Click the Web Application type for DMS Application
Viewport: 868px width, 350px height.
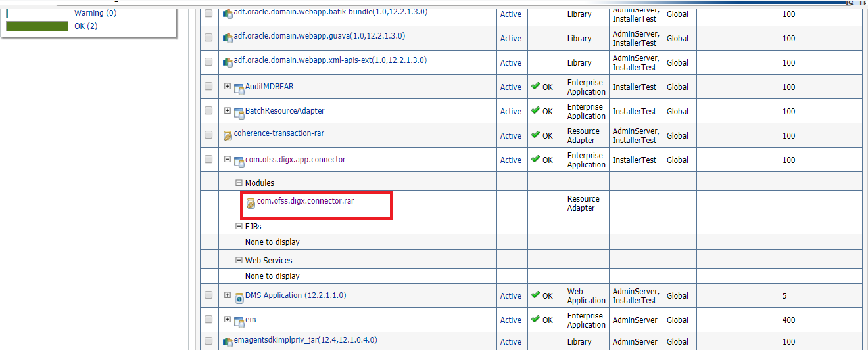tap(586, 296)
